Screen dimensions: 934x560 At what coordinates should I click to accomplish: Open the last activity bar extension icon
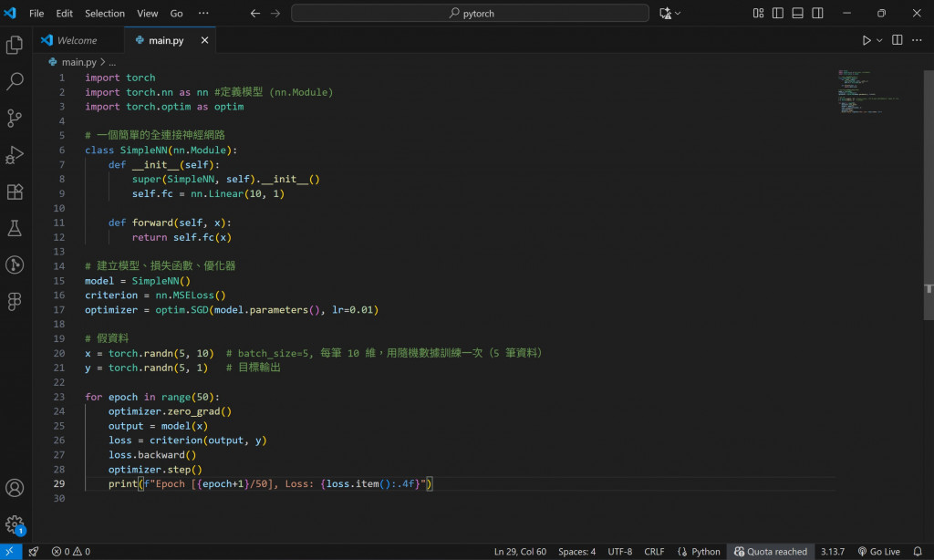[15, 302]
